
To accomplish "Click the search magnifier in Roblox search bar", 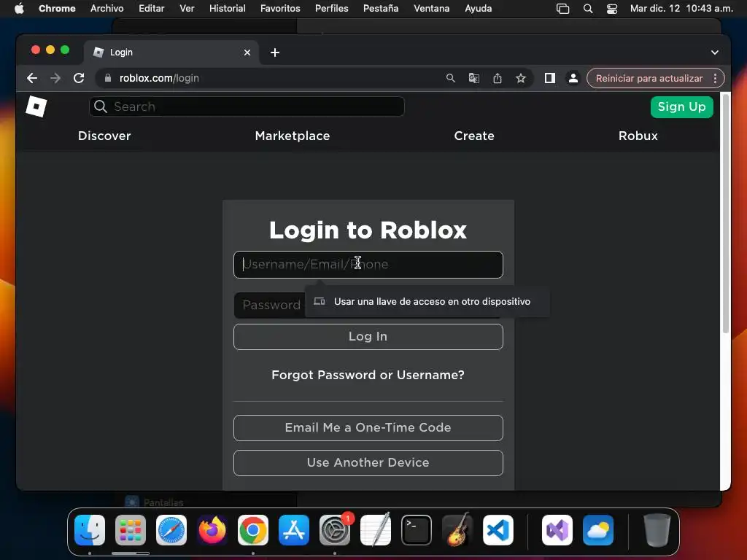I will coord(101,106).
